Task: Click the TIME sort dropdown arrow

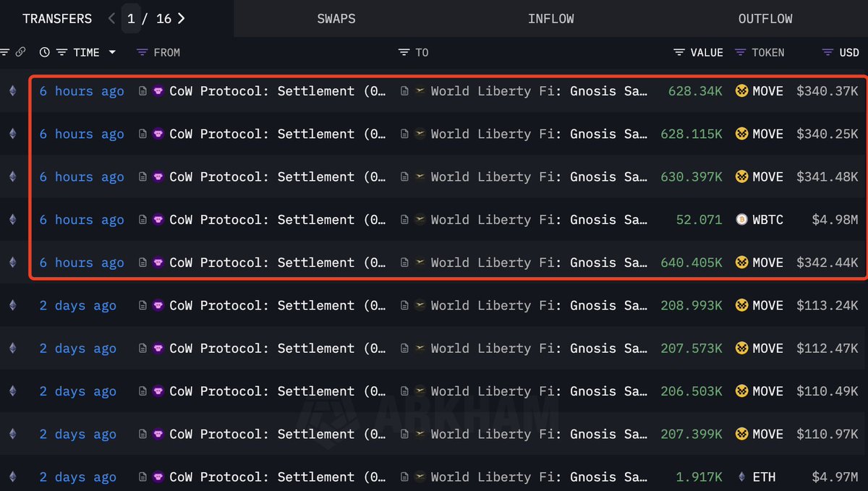Action: [x=112, y=52]
